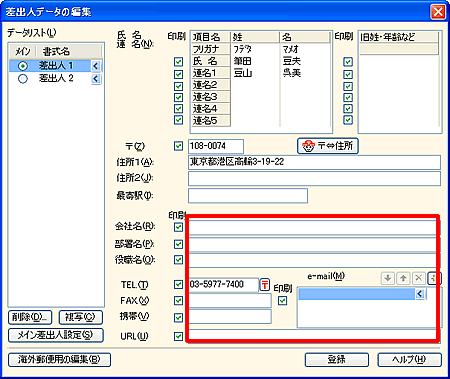Click the TEL field showing 03-5977-7400
This screenshot has width=450, height=379.
[x=223, y=285]
